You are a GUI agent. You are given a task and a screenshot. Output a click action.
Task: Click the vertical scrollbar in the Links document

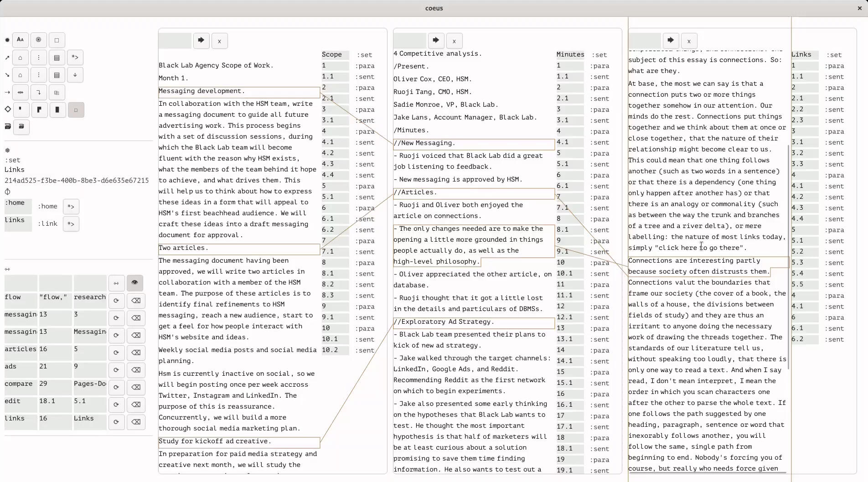(788, 255)
